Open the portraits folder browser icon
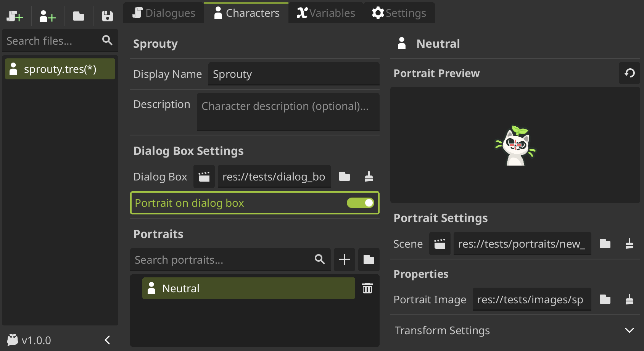 pos(369,260)
